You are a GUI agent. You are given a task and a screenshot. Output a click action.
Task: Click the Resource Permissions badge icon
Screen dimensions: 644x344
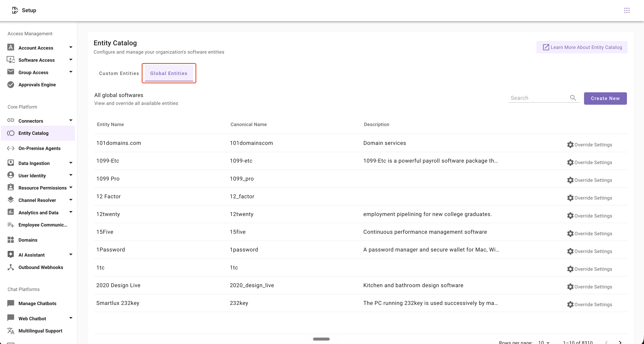click(10, 187)
